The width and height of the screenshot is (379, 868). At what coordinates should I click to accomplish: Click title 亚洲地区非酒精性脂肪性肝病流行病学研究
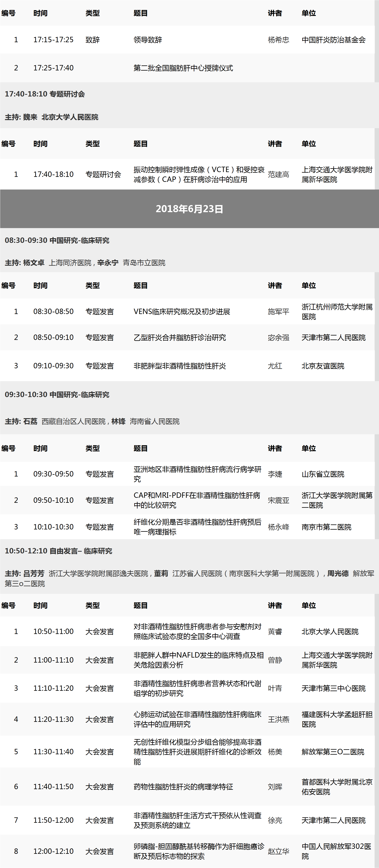coord(197,474)
